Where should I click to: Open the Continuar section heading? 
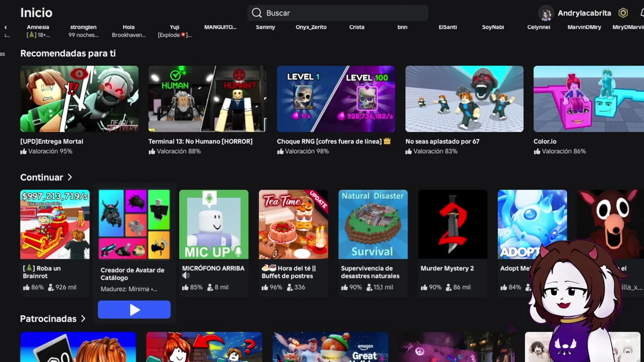(x=42, y=177)
